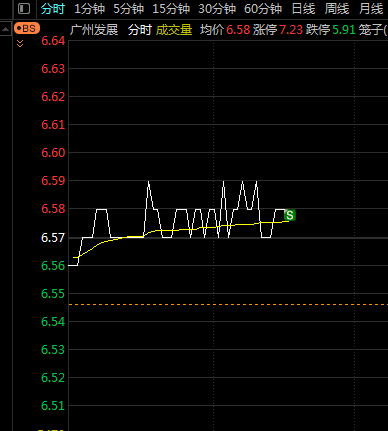Click the orange dashed previous-close line
The image size is (388, 431).
tap(228, 304)
